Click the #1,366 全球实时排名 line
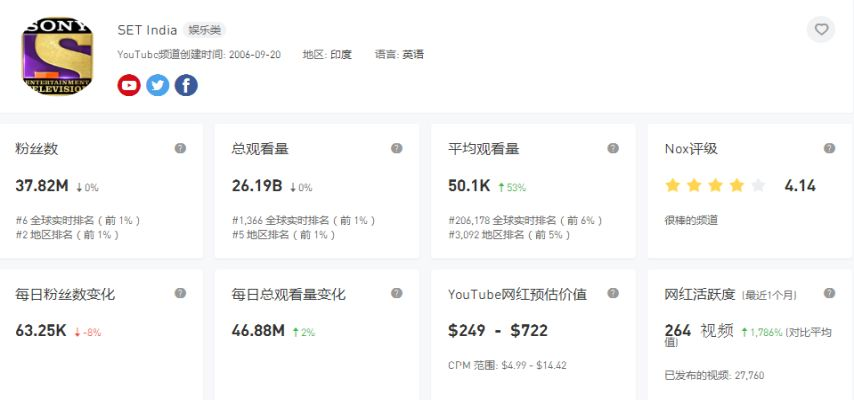The height and width of the screenshot is (401, 854). point(304,221)
